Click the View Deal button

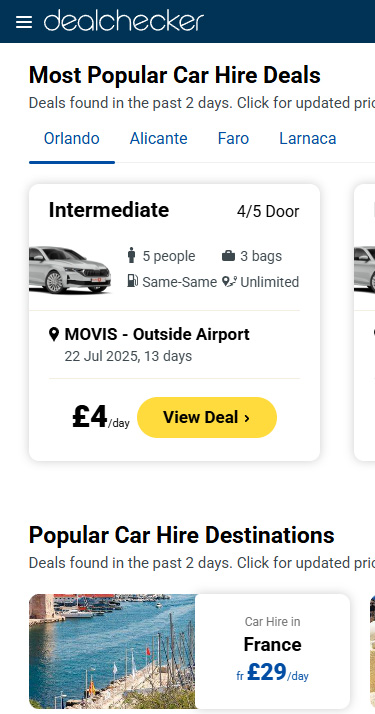click(207, 417)
